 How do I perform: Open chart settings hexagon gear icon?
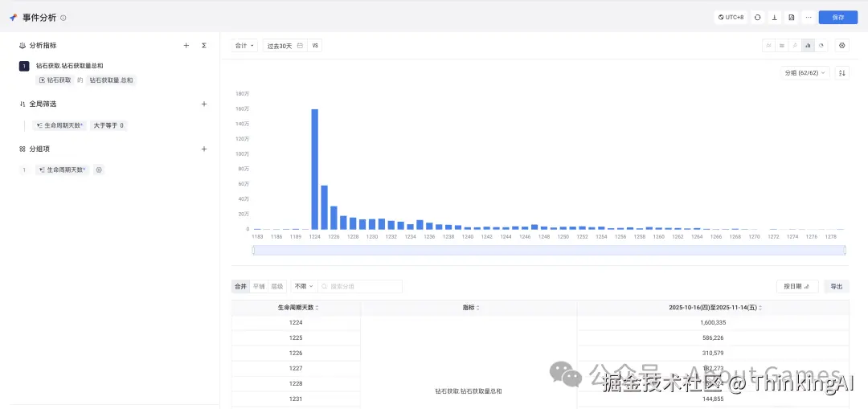coord(842,45)
